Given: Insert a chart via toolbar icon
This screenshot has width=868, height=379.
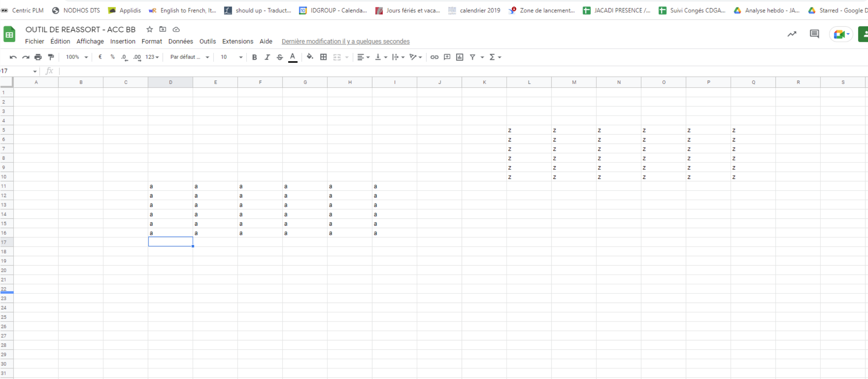Looking at the screenshot, I should click(459, 57).
